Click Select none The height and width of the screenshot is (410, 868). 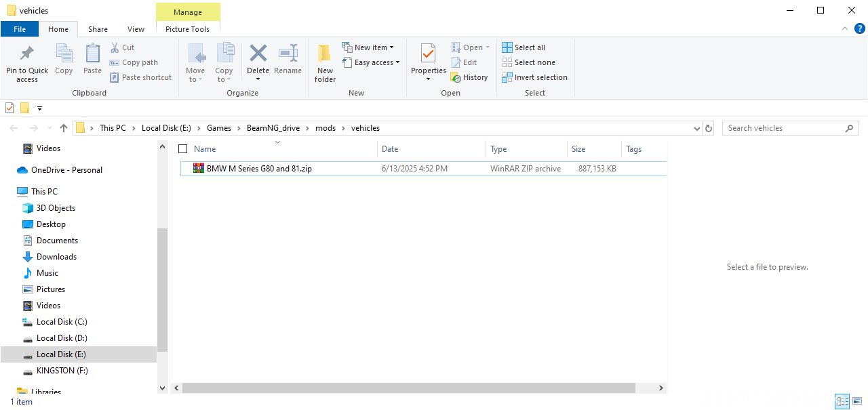[x=529, y=62]
